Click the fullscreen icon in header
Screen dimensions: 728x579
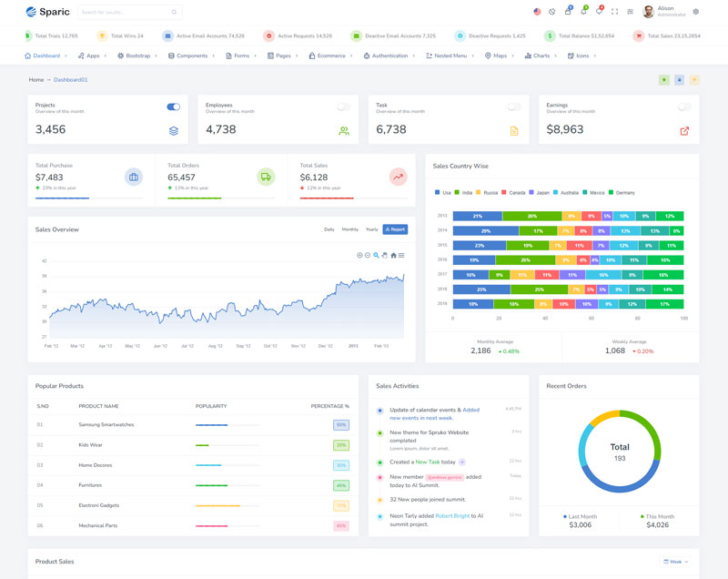pos(614,12)
